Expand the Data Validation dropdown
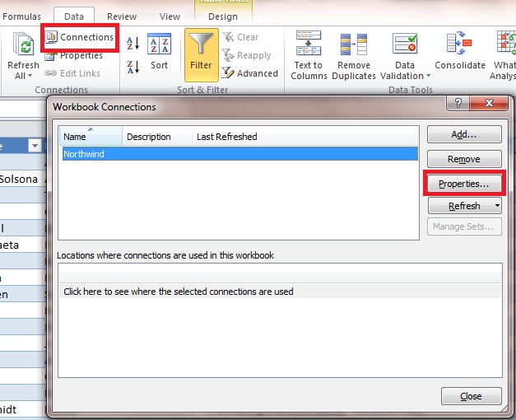Viewport: 516px width, 420px height. click(x=428, y=77)
